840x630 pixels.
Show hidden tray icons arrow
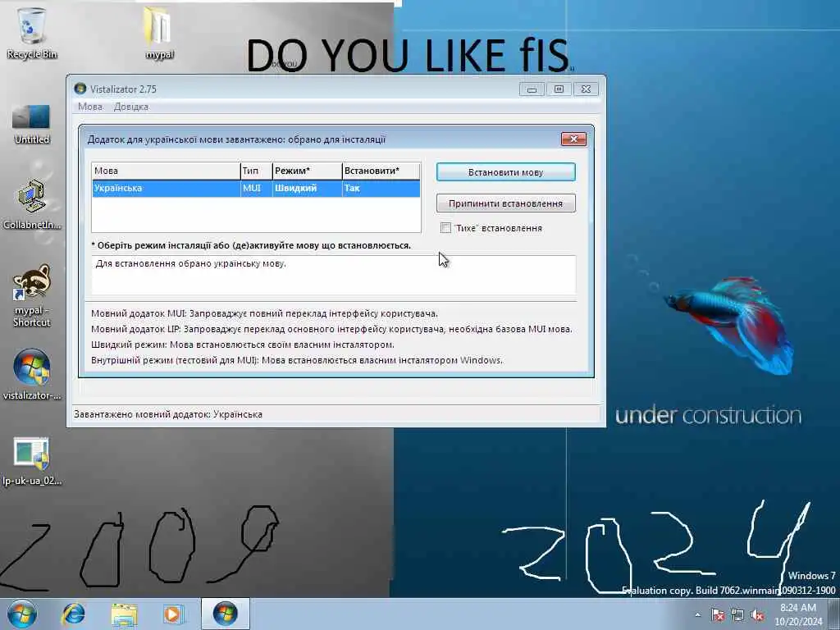[697, 615]
